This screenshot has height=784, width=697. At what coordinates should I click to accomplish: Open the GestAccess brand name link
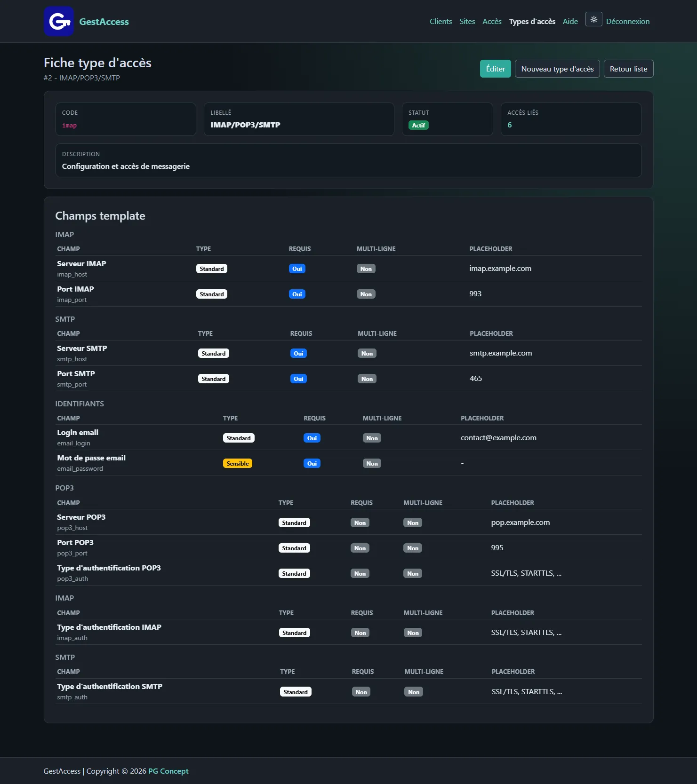(104, 22)
